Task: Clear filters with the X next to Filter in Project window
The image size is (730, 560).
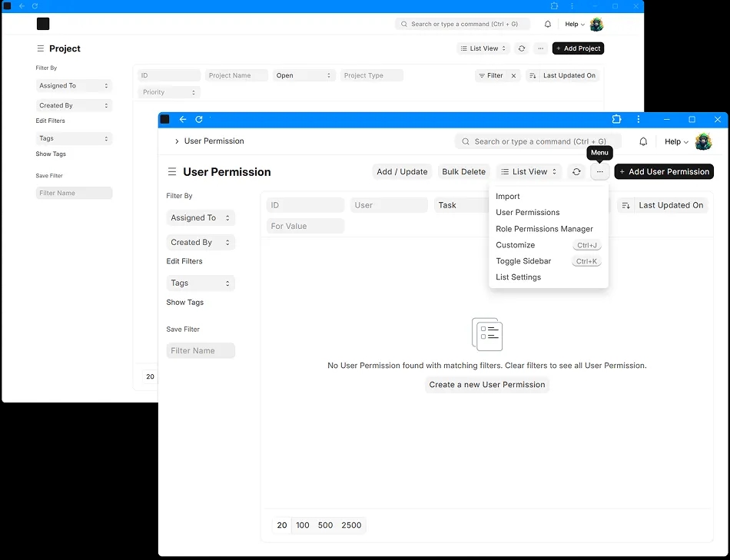Action: coord(513,75)
